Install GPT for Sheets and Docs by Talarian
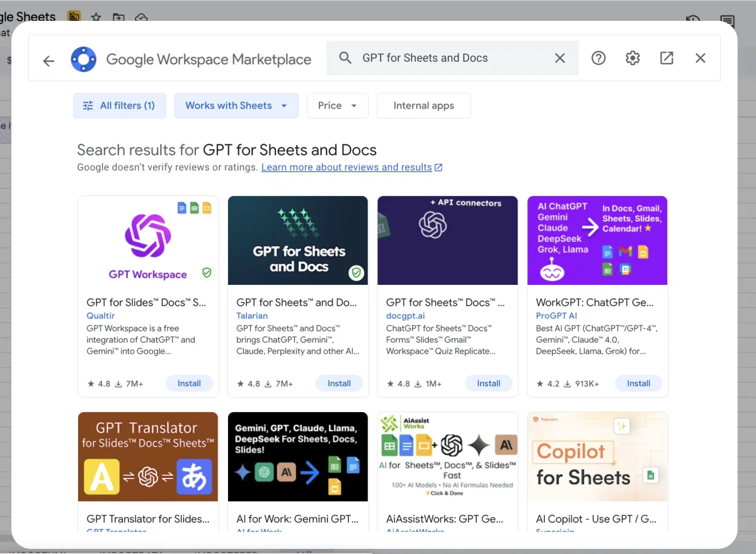This screenshot has width=756, height=554. (339, 383)
